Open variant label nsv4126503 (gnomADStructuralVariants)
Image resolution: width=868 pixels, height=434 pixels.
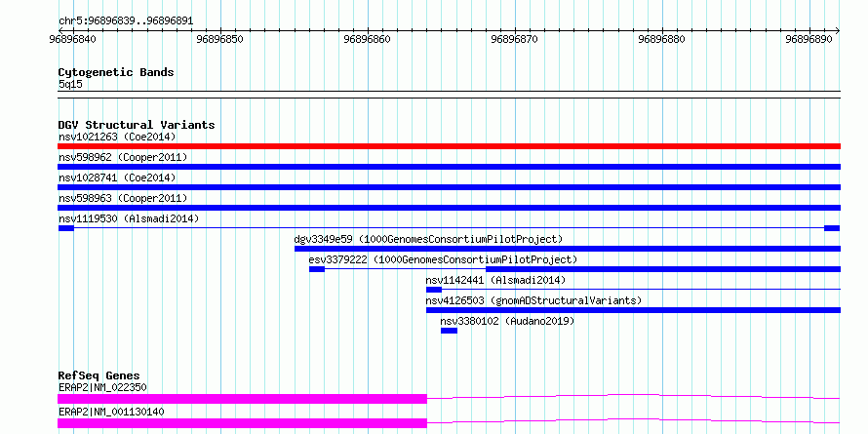point(533,300)
